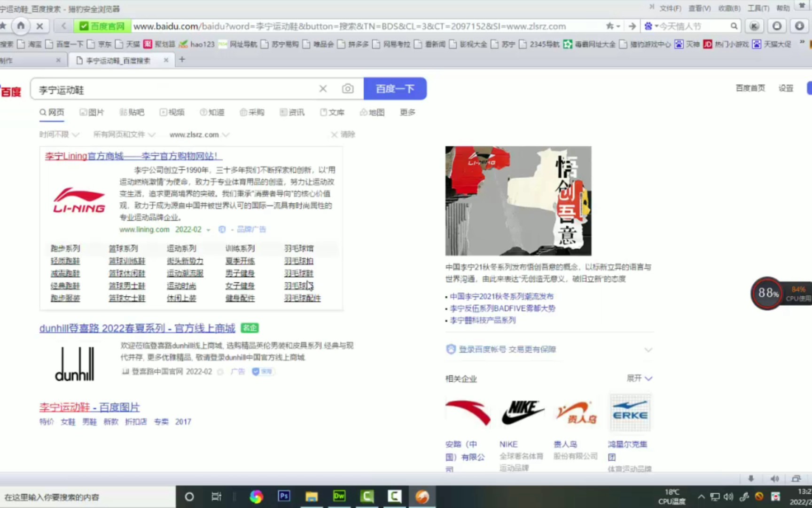This screenshot has height=508, width=812.
Task: Click the camera image-search icon
Action: click(x=348, y=89)
